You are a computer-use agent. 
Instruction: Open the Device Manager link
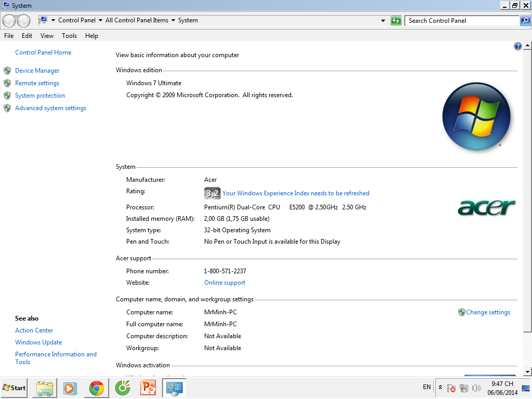37,71
